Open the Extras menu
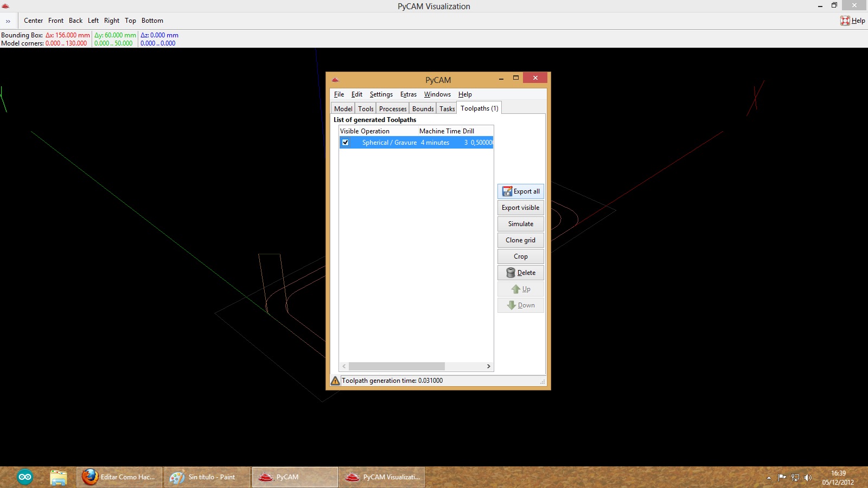868x488 pixels. (x=409, y=94)
